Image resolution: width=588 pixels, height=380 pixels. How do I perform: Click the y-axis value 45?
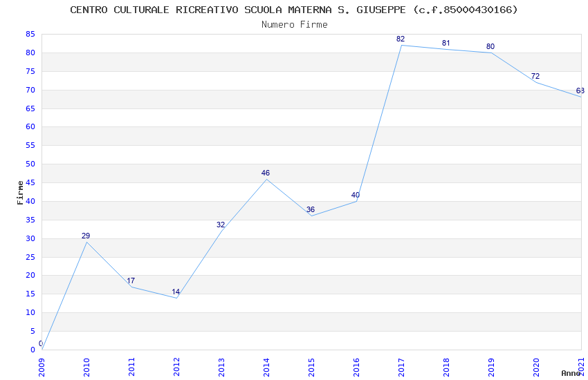click(x=30, y=182)
